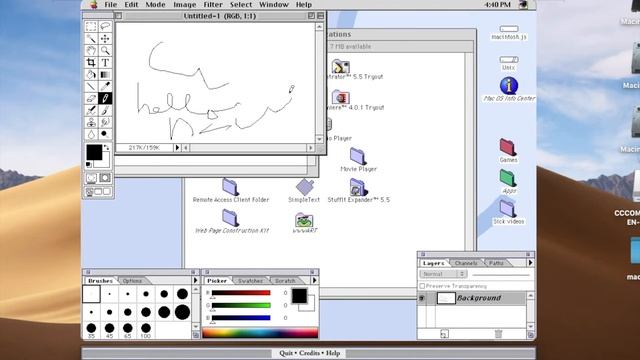Switch to the Swatches tab
The width and height of the screenshot is (640, 360).
[251, 281]
